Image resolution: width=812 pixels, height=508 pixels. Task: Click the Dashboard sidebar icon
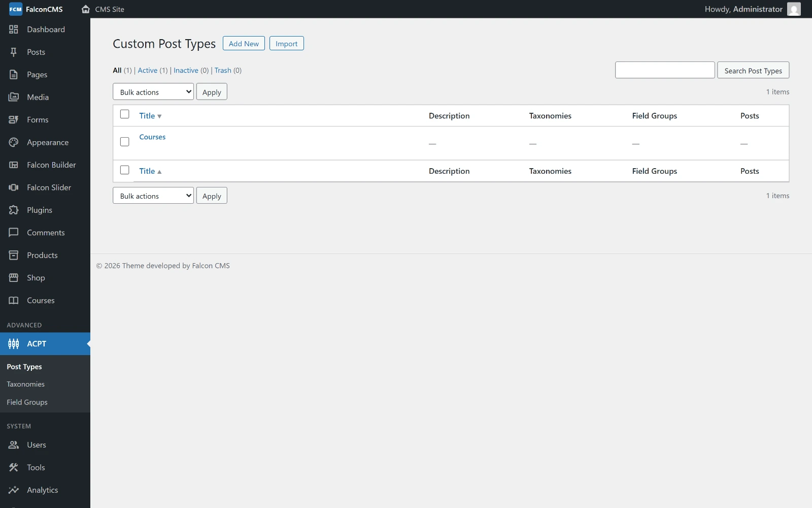14,29
